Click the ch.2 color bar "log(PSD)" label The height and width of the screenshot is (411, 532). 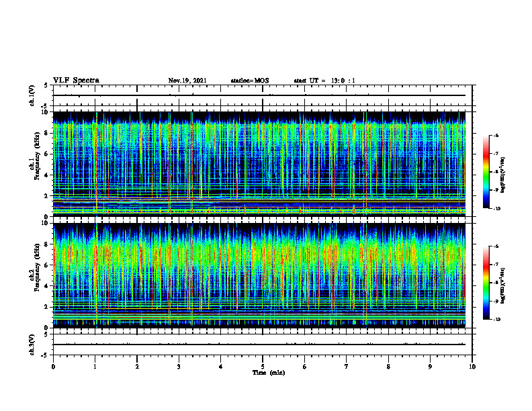503,285
